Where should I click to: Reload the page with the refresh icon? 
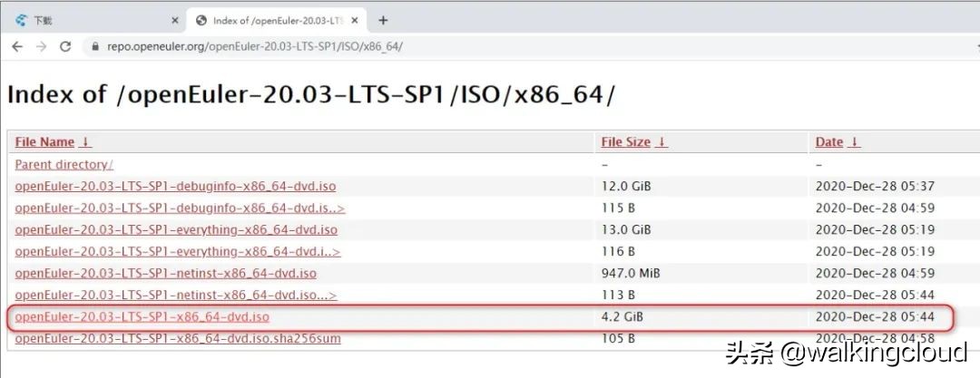[x=65, y=46]
